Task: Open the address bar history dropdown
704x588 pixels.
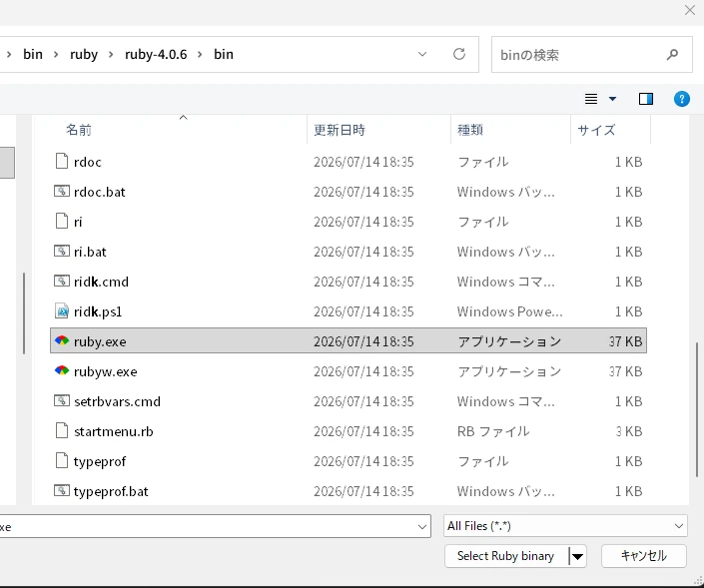Action: 422,54
